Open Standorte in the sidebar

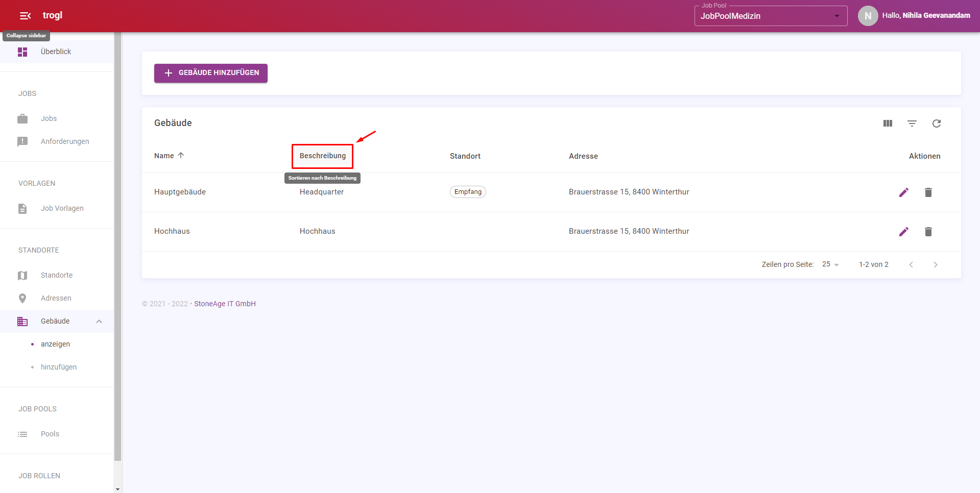[x=57, y=276]
